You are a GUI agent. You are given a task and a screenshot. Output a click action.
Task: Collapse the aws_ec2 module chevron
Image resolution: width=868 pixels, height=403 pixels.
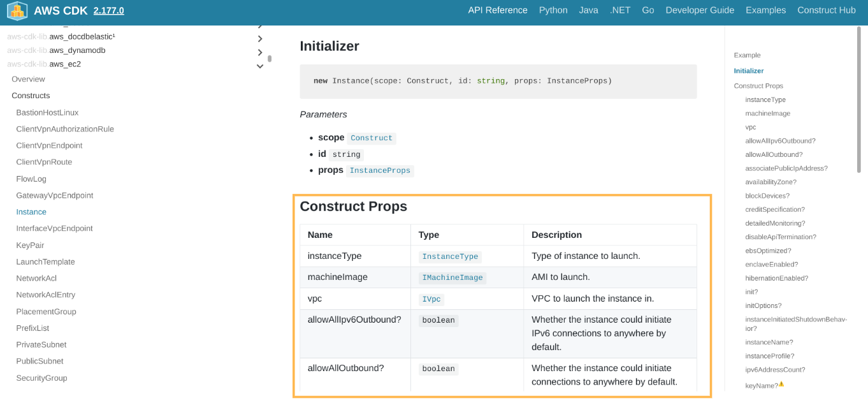click(x=260, y=66)
